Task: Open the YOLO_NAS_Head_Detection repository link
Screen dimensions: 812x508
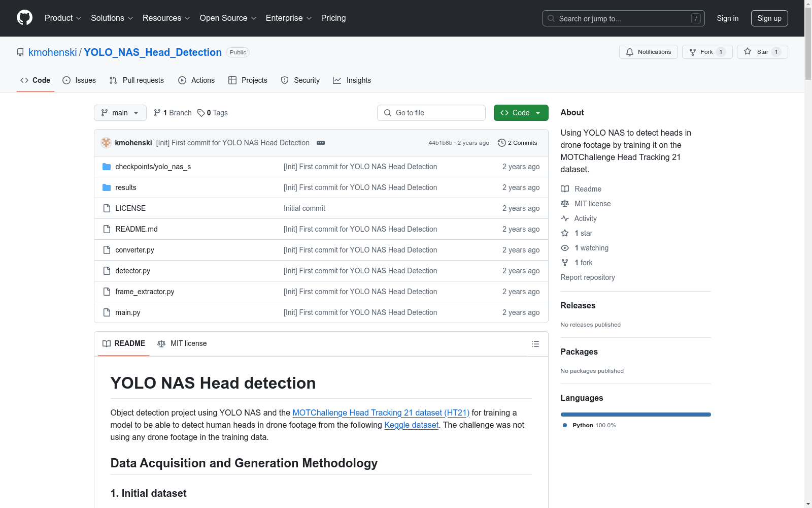Action: (x=153, y=52)
